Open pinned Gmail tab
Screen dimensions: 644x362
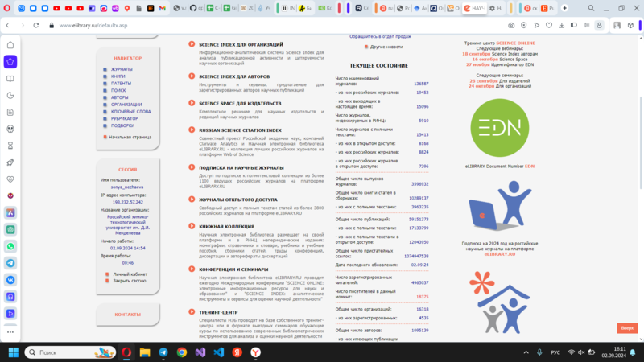(163, 8)
